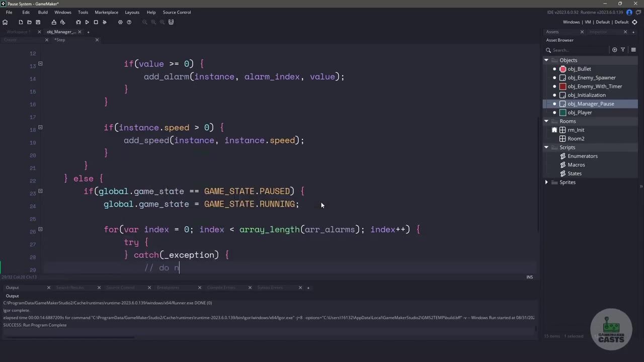Click the Create Executable toolbar icon
The image size is (644, 362).
click(x=54, y=22)
